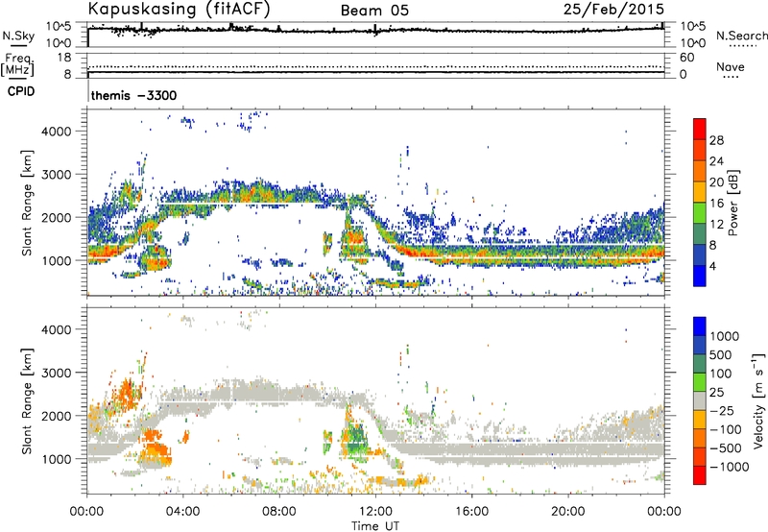The width and height of the screenshot is (768, 532).
Task: Click "4000" range tick on the power panel
Action: (x=57, y=132)
